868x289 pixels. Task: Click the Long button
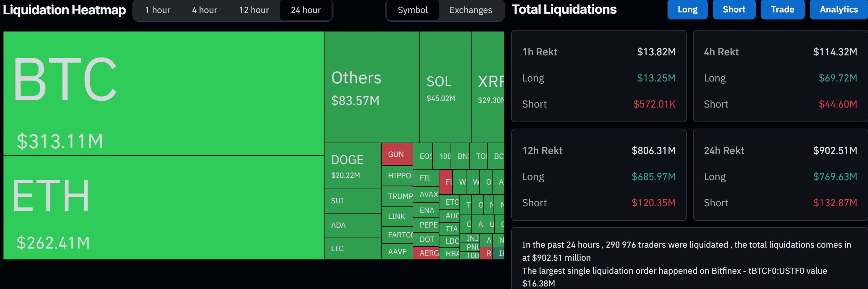[x=687, y=10]
